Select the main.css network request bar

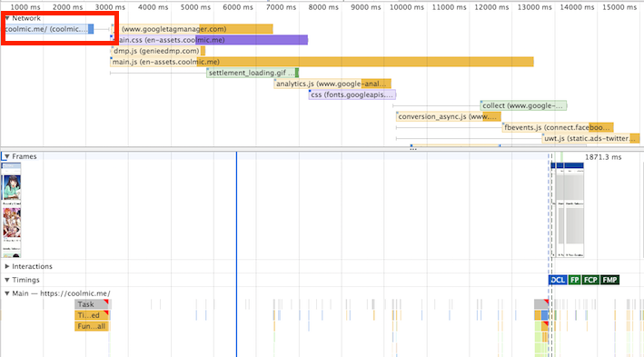tap(209, 40)
